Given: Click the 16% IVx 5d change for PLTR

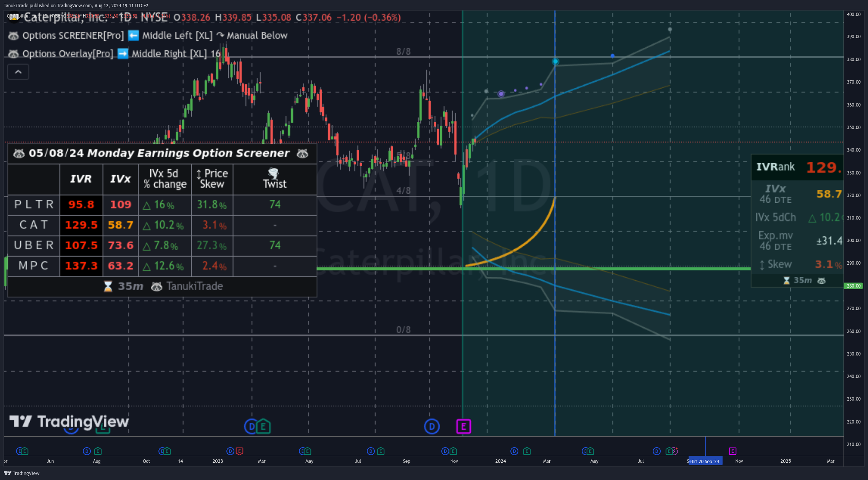Looking at the screenshot, I should click(x=165, y=205).
